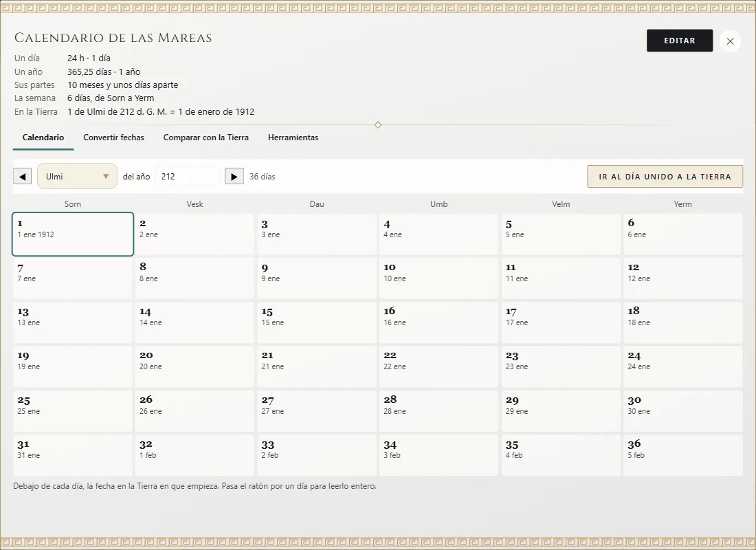The height and width of the screenshot is (550, 756).
Task: Click the '365,25 días · 1 año' value
Action: (104, 72)
